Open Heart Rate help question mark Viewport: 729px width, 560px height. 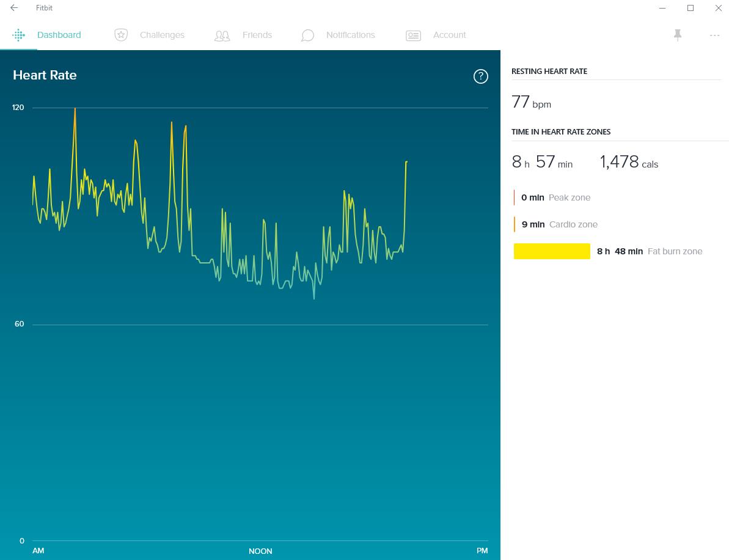tap(481, 76)
